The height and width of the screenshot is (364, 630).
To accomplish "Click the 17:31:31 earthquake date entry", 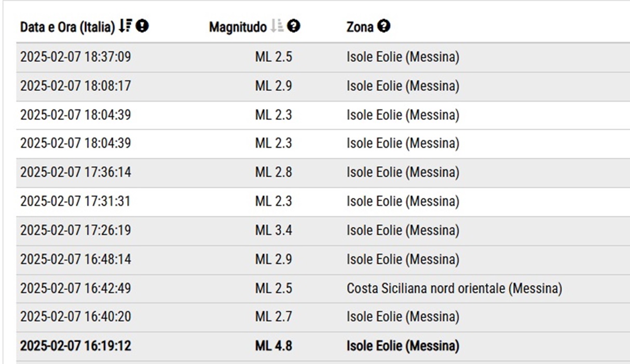I will [75, 201].
